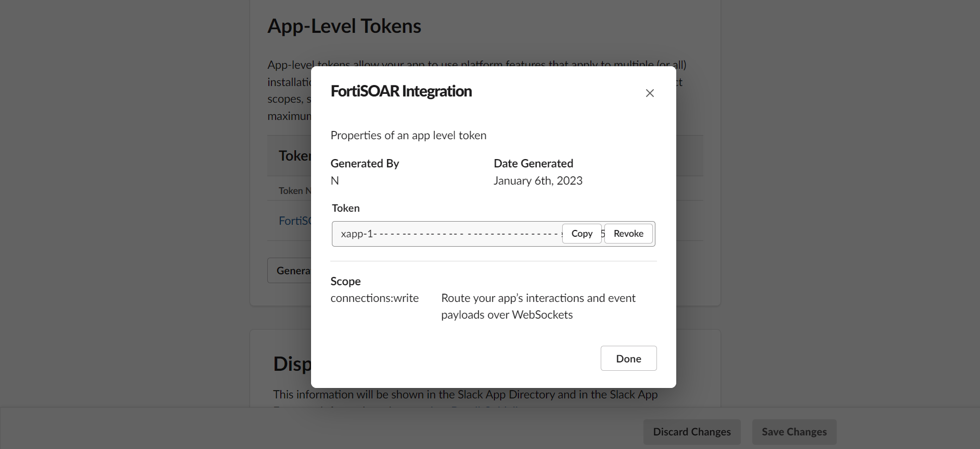The image size is (980, 449).
Task: Click the Scope section heading
Action: (x=345, y=281)
